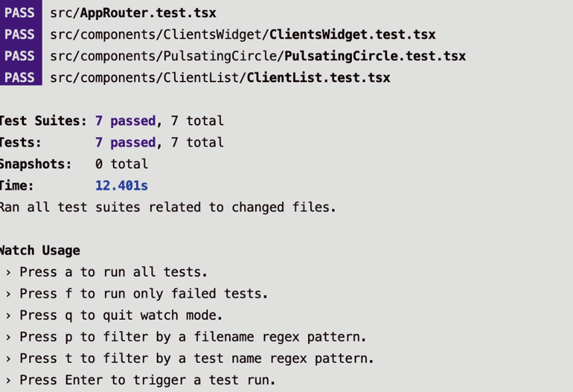573x392 pixels.
Task: Click the Watch Usage heading
Action: [40, 250]
